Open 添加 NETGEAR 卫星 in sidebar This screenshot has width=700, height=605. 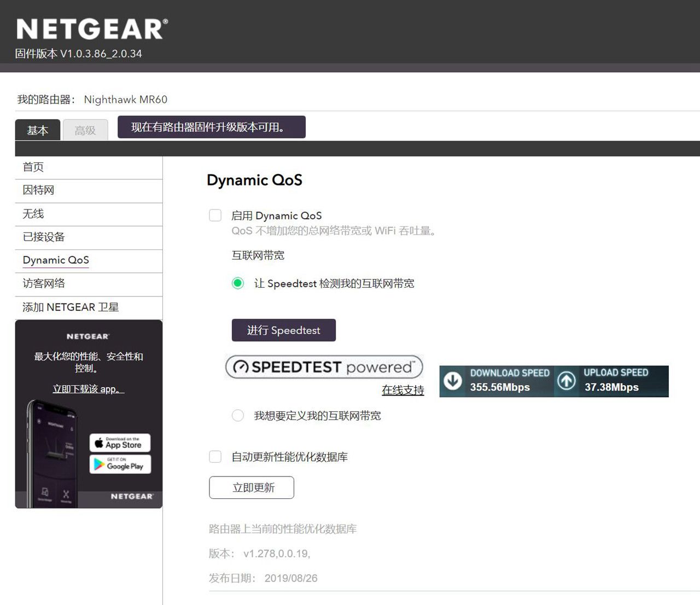(x=89, y=307)
